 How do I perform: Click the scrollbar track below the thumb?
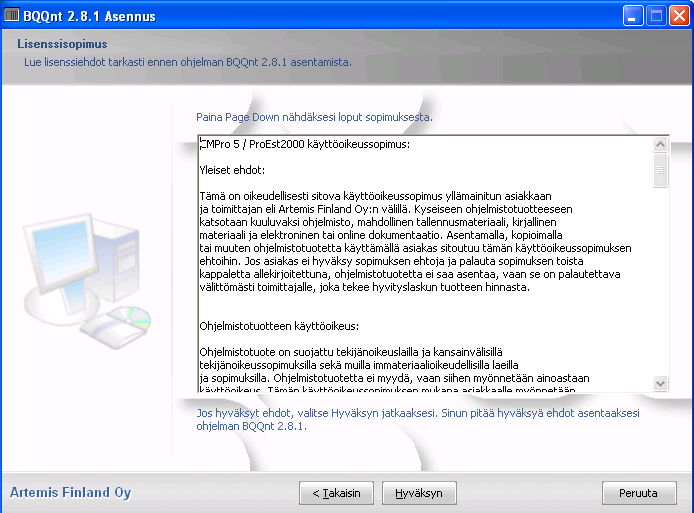point(660,283)
